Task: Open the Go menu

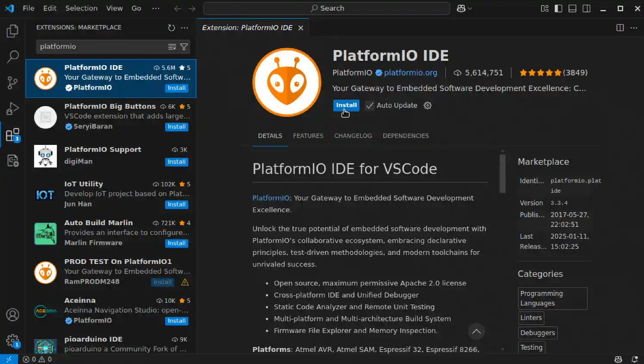Action: tap(136, 8)
